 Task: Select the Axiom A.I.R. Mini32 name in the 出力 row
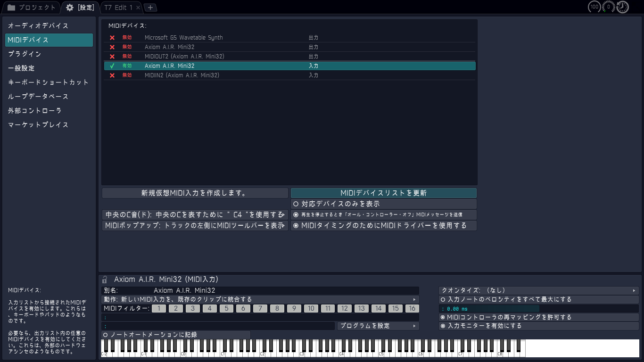pos(170,47)
